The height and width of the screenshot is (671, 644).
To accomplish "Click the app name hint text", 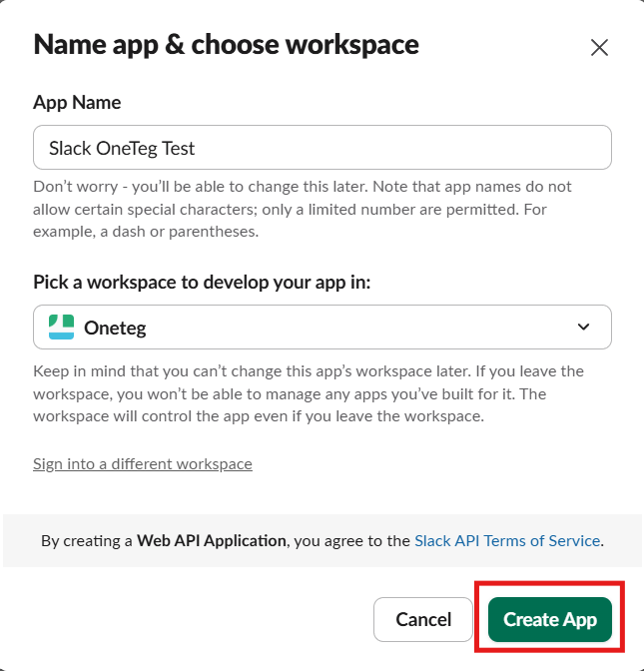I will (x=303, y=209).
